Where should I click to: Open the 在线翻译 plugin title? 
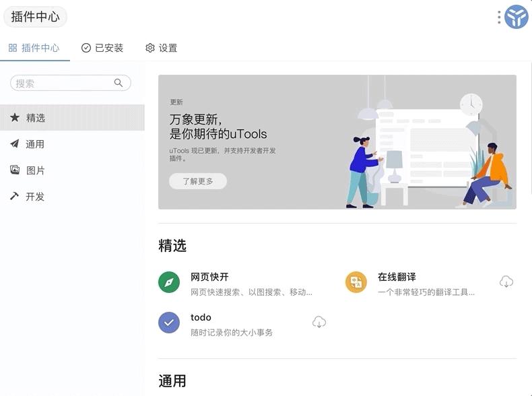[x=397, y=277]
